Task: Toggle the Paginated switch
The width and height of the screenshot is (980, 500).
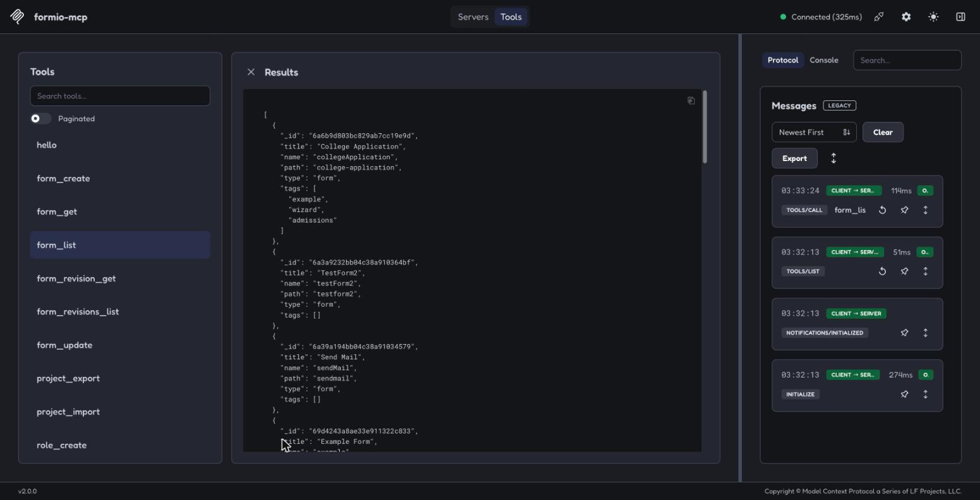Action: point(40,119)
